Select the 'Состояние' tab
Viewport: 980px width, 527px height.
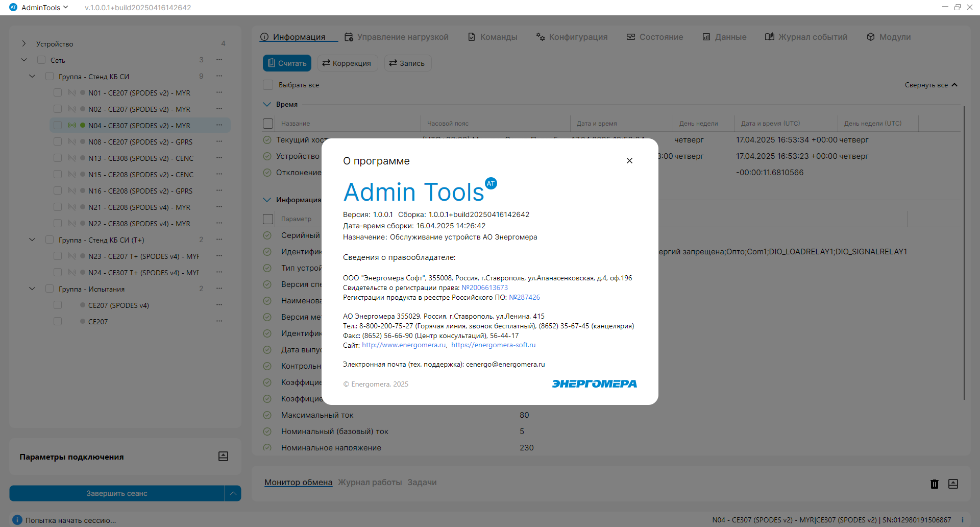point(655,37)
